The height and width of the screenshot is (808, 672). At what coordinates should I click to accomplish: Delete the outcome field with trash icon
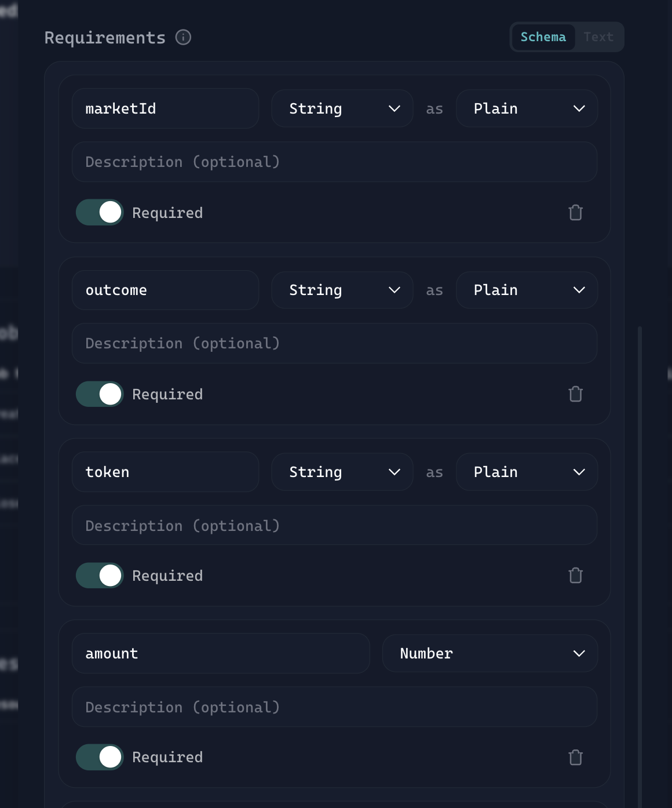pyautogui.click(x=575, y=394)
